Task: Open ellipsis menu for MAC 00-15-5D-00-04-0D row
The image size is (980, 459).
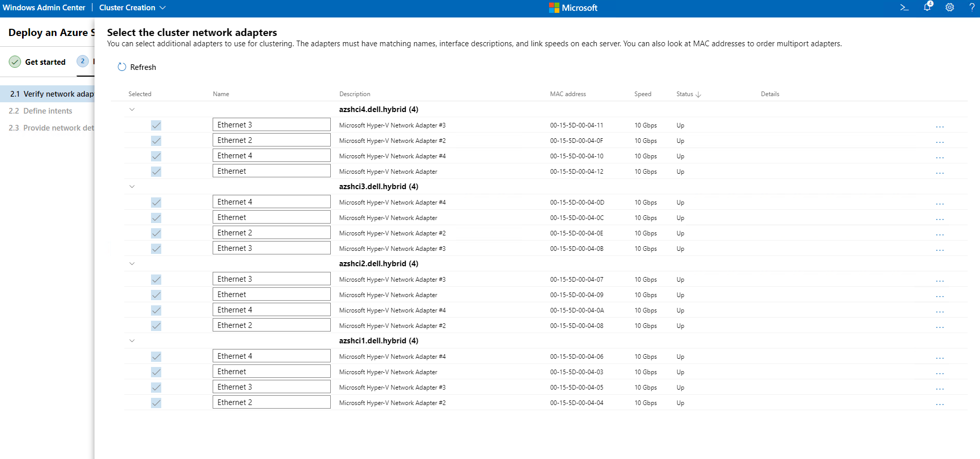Action: click(x=939, y=203)
